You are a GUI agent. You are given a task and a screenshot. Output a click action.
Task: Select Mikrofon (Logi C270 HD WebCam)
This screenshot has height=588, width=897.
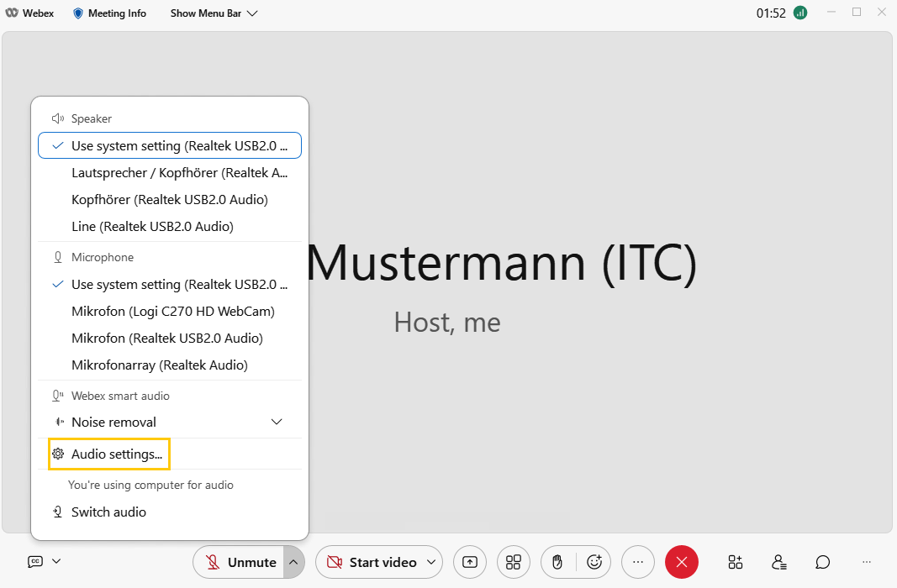point(172,312)
